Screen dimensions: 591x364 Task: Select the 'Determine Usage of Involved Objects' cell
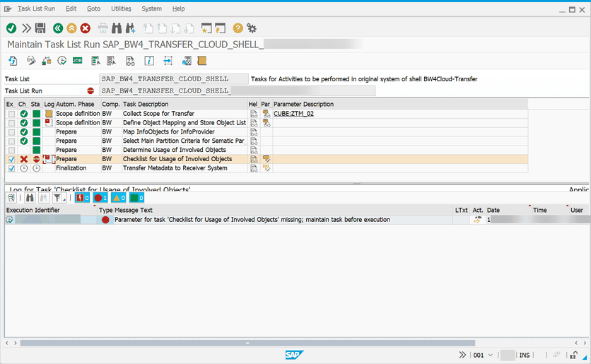185,150
